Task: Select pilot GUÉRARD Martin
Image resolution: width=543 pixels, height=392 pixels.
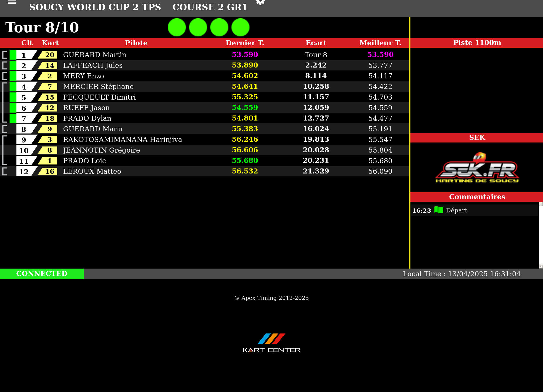Action: tap(95, 55)
